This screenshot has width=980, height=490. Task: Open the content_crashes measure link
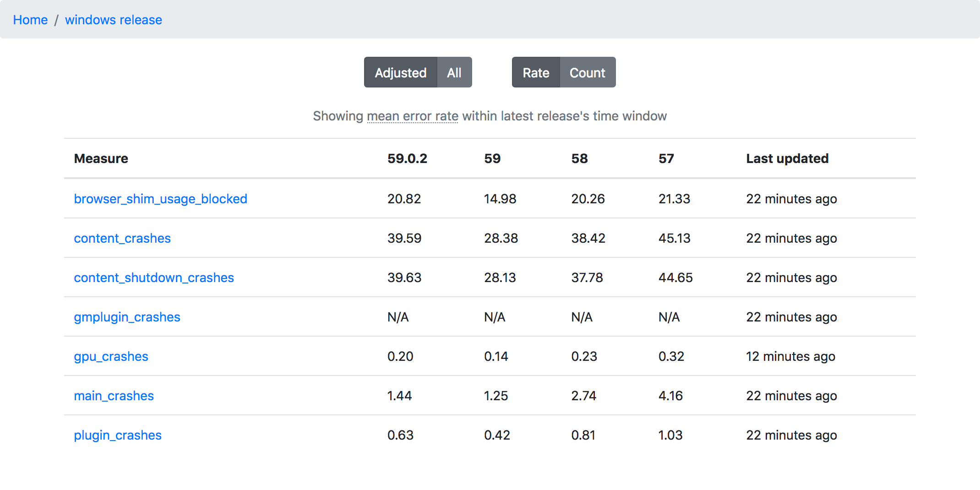122,238
